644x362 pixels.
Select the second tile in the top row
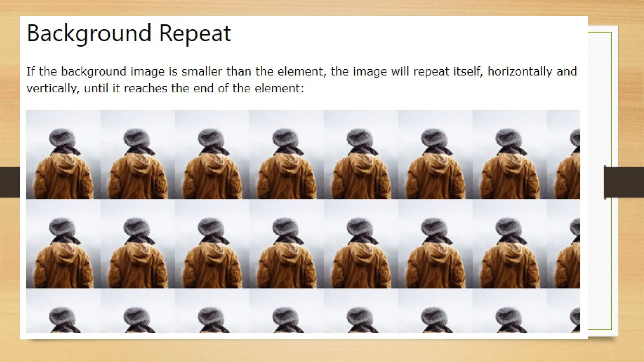[x=138, y=154]
